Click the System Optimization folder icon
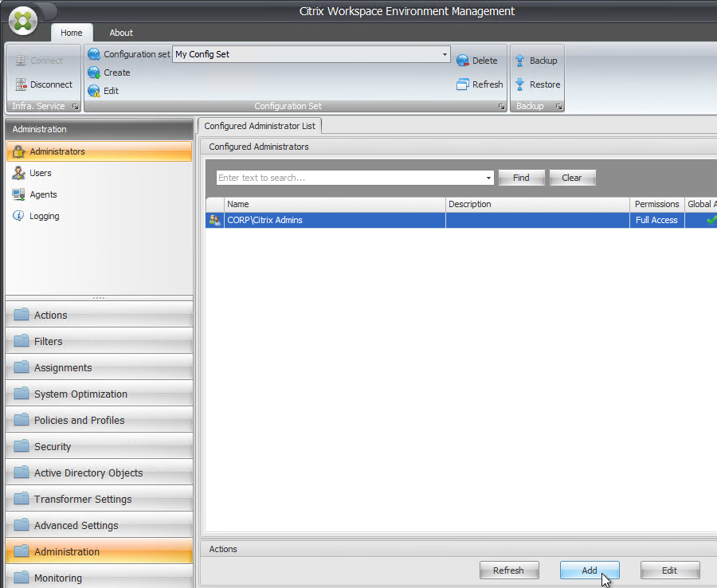This screenshot has height=588, width=717. [21, 394]
